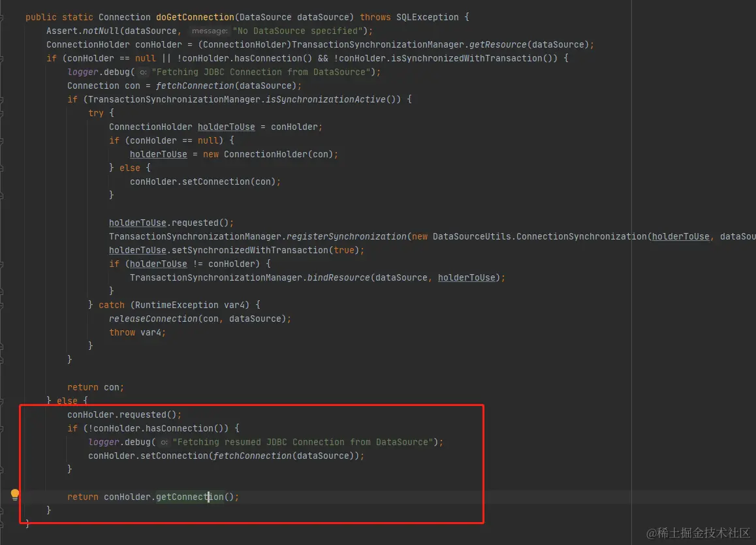Click requested() in conHolder.requested() line
Screen dimensions: 756x545
point(148,414)
